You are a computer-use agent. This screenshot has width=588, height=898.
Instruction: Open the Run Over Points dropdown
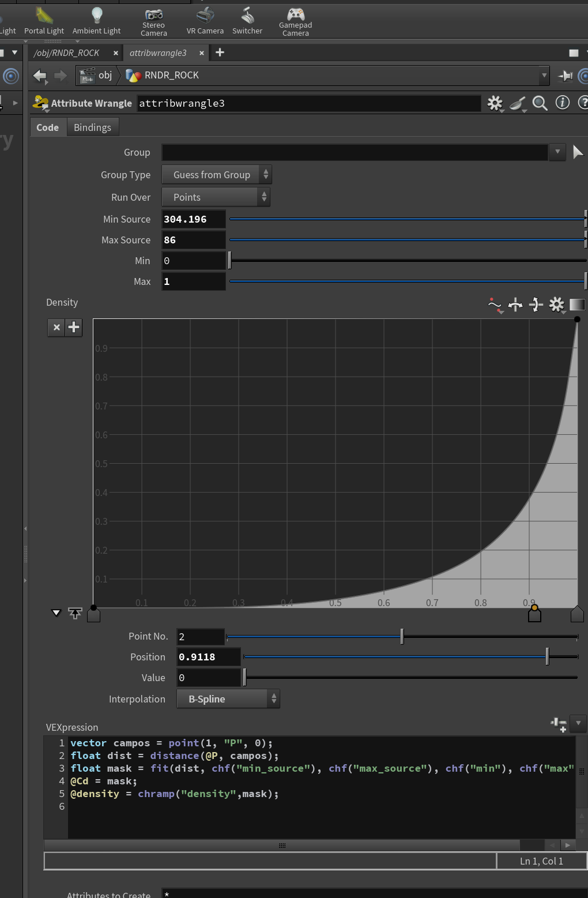pyautogui.click(x=216, y=197)
